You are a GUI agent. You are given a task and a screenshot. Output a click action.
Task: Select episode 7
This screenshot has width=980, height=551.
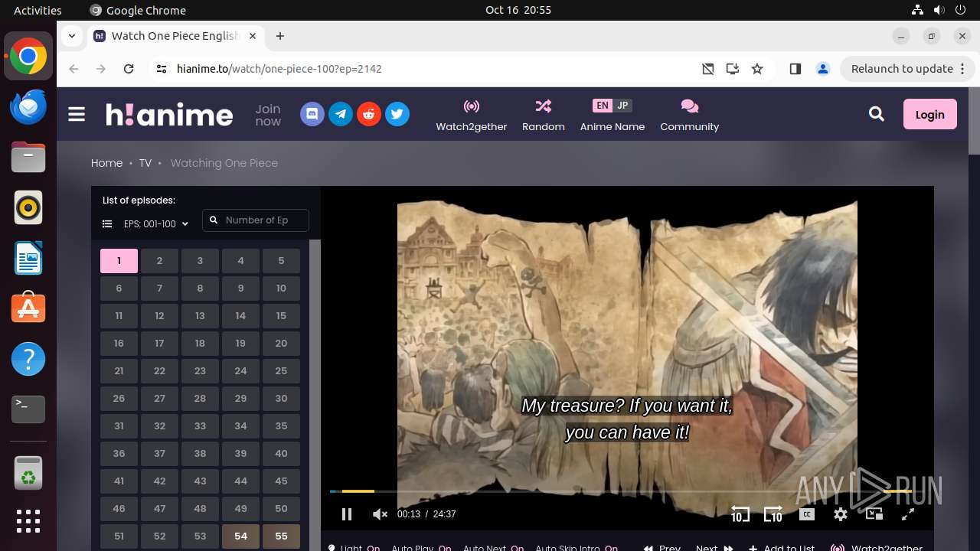pyautogui.click(x=159, y=289)
